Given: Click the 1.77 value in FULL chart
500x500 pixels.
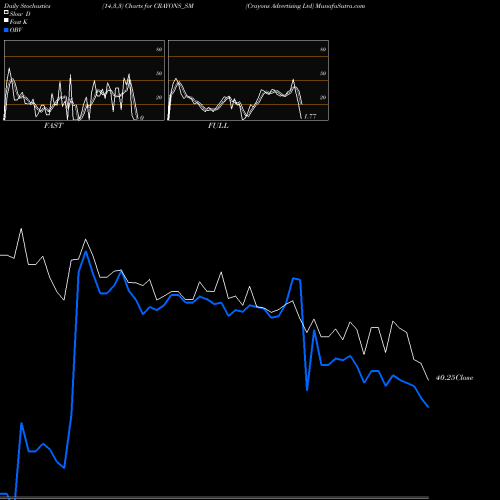Looking at the screenshot, I should point(310,116).
